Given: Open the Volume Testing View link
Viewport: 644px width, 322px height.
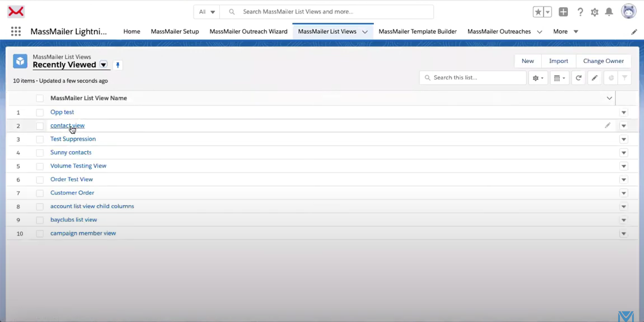Looking at the screenshot, I should coord(78,166).
